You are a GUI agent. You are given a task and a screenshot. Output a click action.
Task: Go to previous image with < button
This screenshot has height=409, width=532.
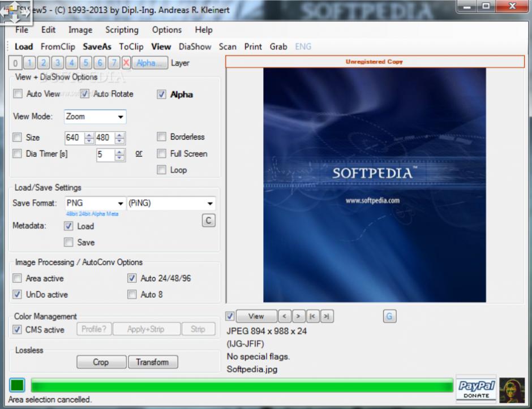pos(284,316)
